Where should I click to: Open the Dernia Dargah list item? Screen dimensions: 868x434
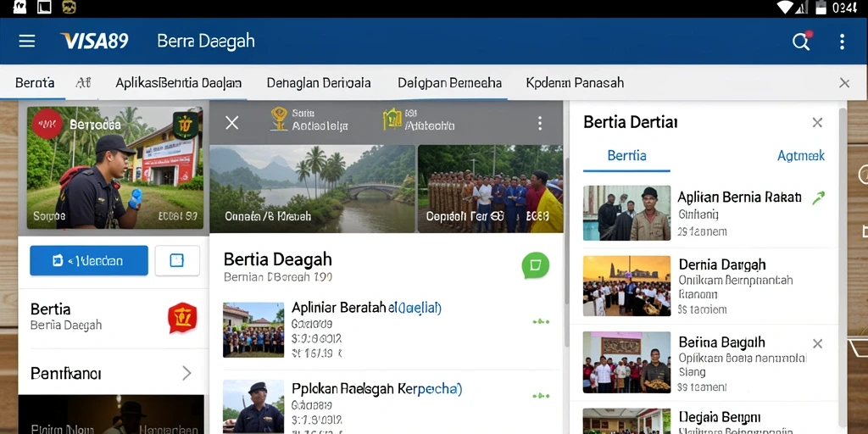(x=703, y=286)
